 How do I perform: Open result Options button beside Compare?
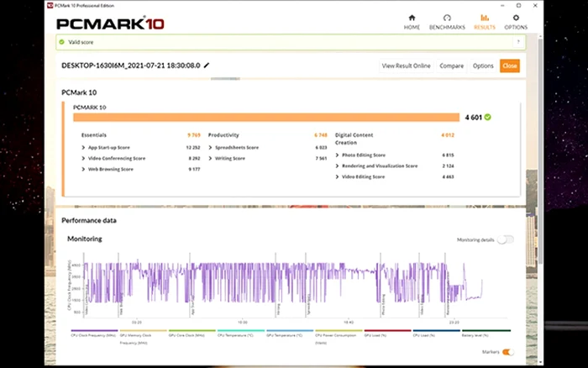(483, 66)
